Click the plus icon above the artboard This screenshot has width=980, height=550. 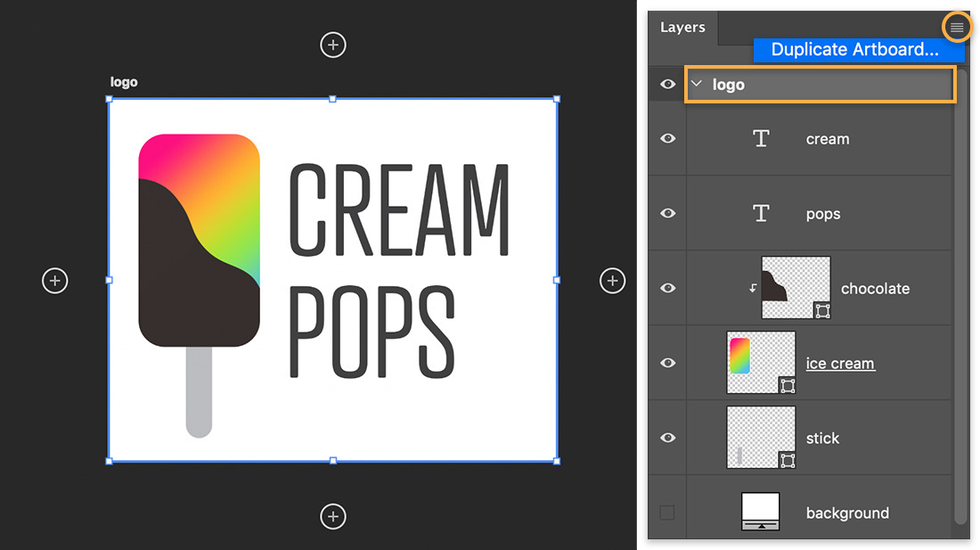[332, 45]
